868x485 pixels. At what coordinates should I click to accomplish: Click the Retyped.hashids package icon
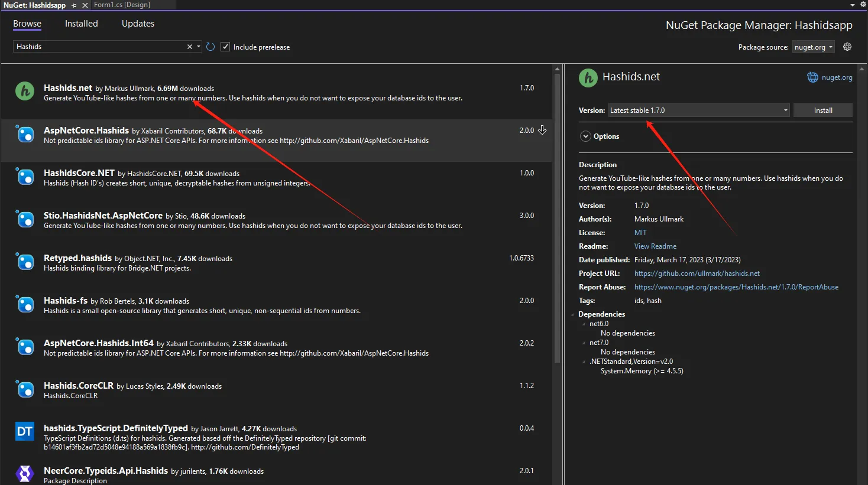pyautogui.click(x=25, y=262)
